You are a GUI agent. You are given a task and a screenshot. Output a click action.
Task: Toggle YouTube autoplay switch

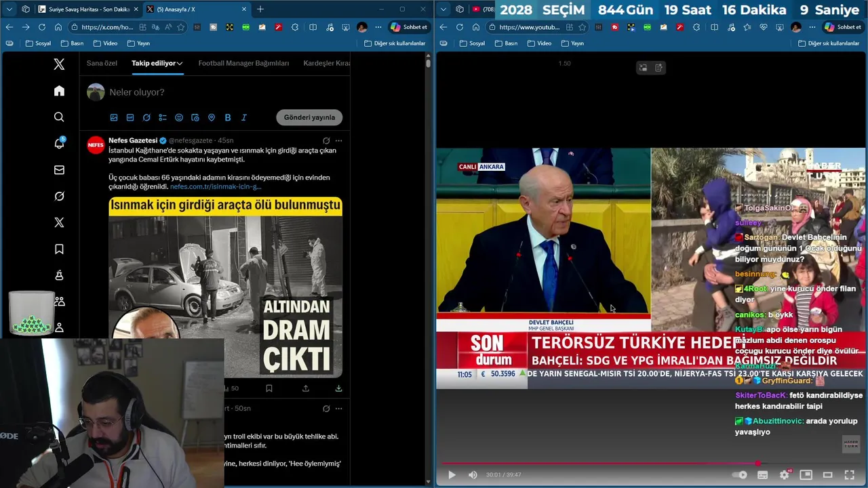point(740,475)
